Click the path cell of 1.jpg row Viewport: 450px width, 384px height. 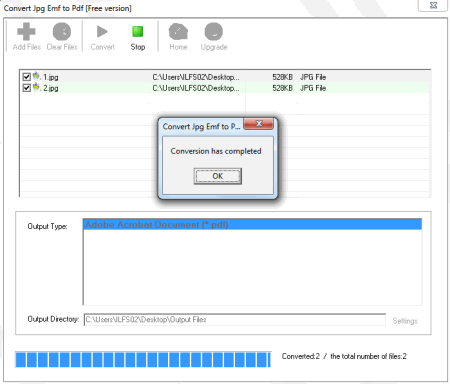pyautogui.click(x=196, y=77)
